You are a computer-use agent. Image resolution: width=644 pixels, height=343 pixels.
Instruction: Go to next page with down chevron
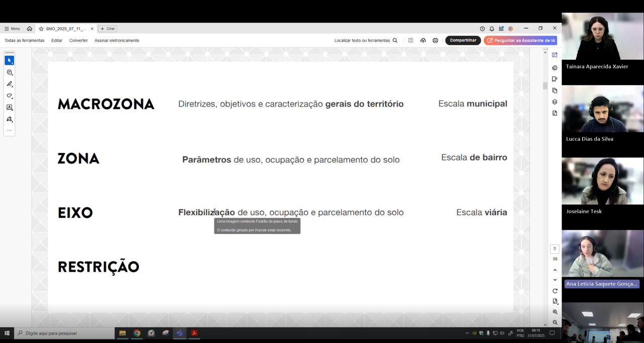555,280
